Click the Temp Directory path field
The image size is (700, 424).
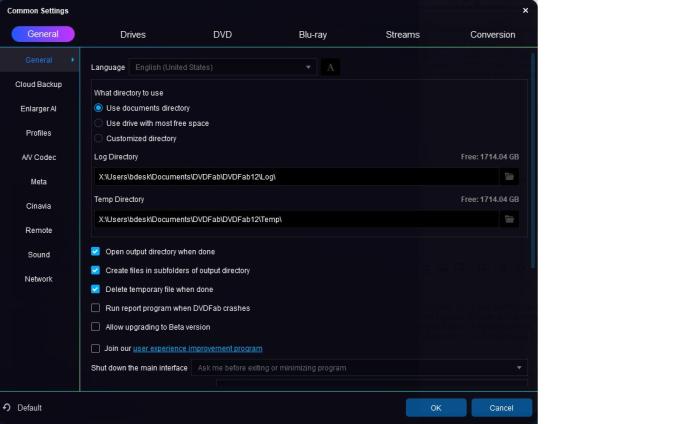coord(296,219)
